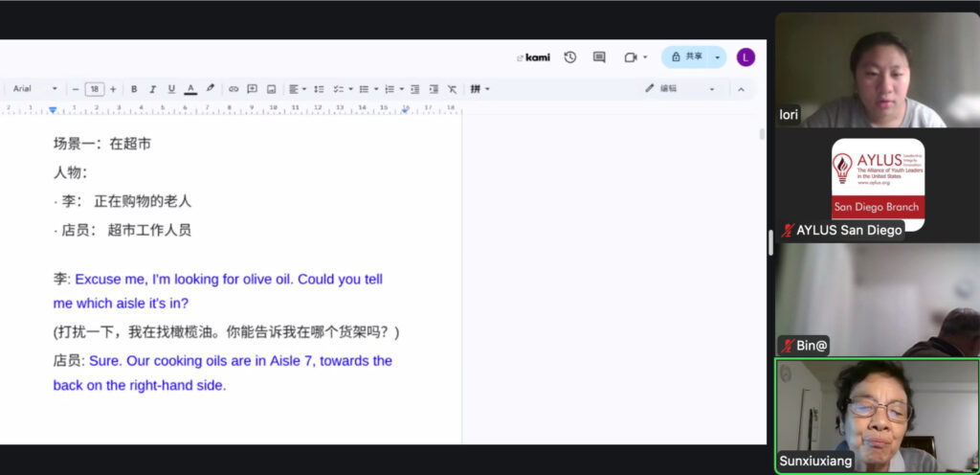Toggle bold formatting
This screenshot has width=980, height=475.
(134, 89)
